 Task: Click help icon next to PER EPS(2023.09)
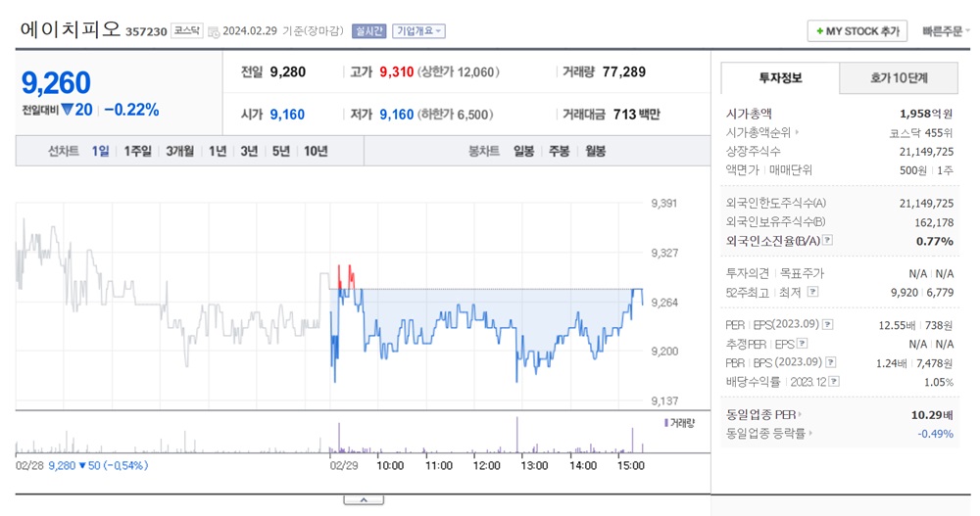pos(827,324)
